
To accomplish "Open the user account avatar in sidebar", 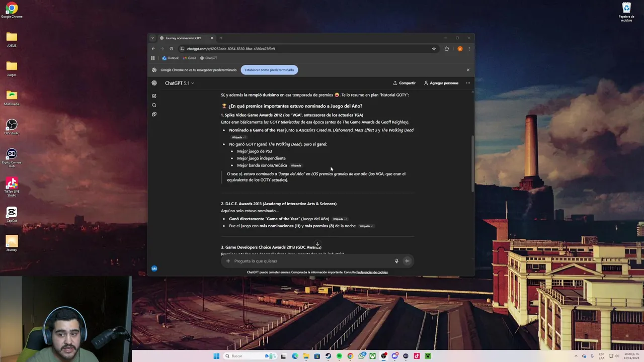I will 154,268.
